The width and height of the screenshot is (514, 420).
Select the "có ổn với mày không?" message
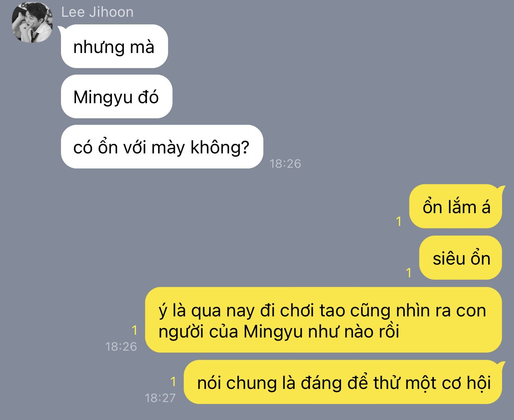[x=162, y=147]
